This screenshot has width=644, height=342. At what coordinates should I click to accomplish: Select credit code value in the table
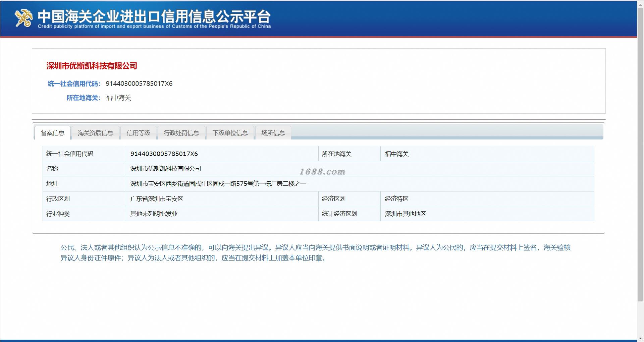164,154
